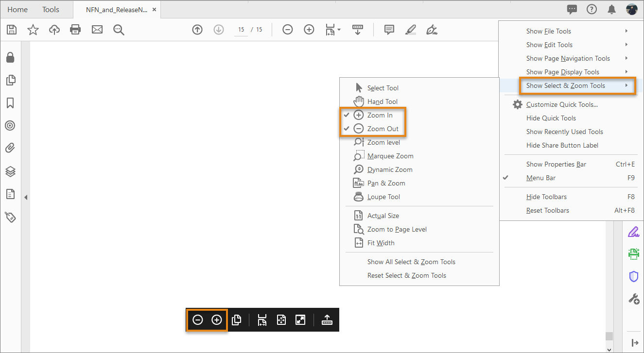
Task: Dock the floating toolbar icon
Action: click(327, 320)
